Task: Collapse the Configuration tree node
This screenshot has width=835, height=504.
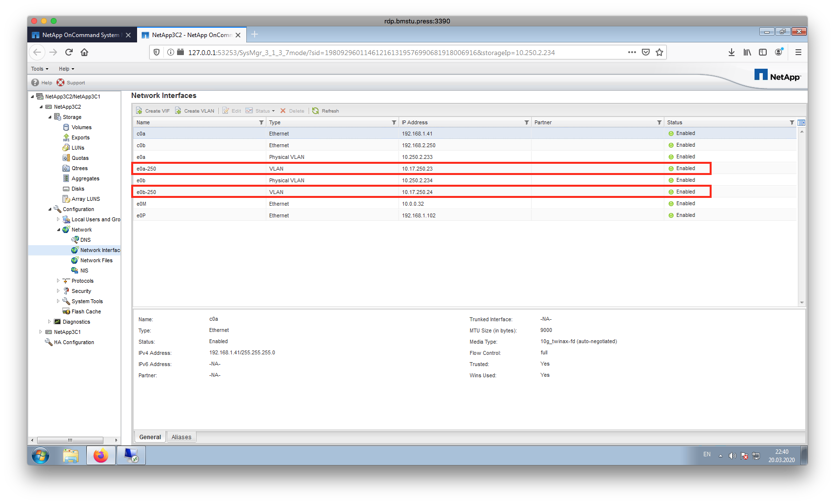Action: click(50, 209)
